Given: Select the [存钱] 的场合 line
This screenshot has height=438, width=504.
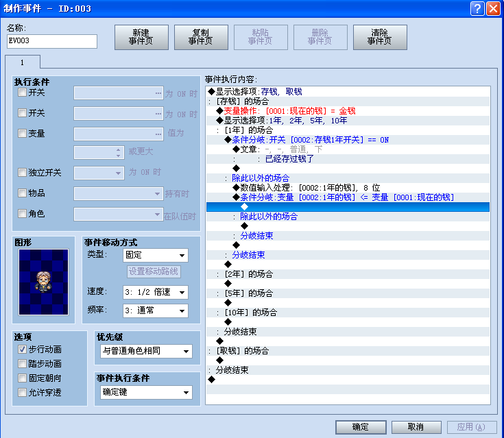Looking at the screenshot, I should pyautogui.click(x=348, y=101).
